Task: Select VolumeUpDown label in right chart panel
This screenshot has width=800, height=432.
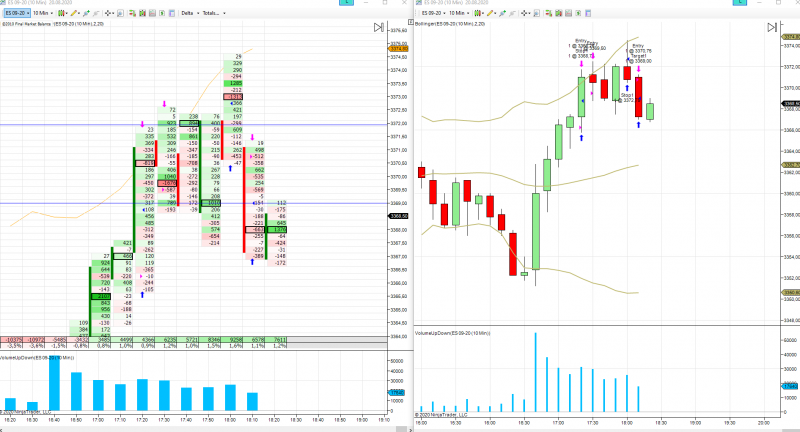Action: (453, 333)
